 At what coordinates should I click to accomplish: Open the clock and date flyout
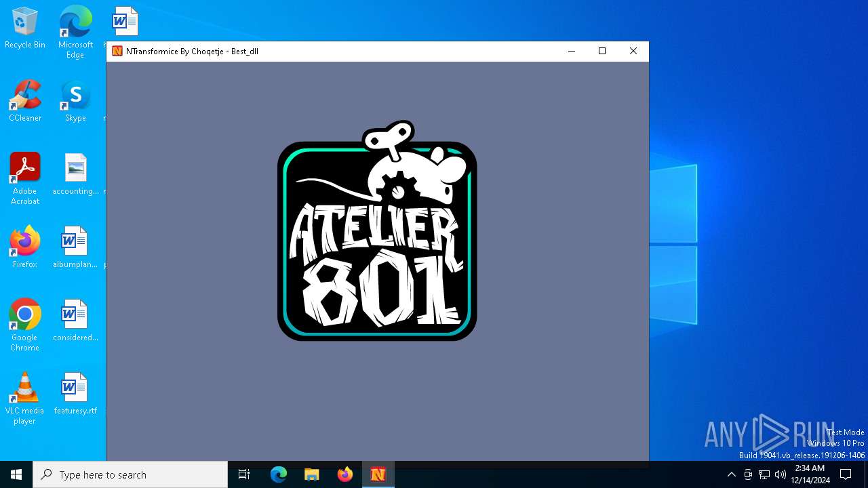810,474
